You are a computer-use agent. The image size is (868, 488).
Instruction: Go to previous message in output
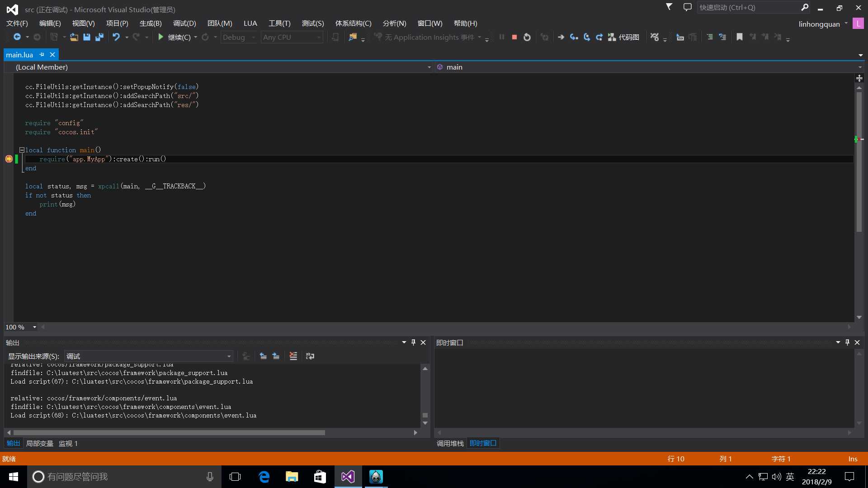click(263, 356)
